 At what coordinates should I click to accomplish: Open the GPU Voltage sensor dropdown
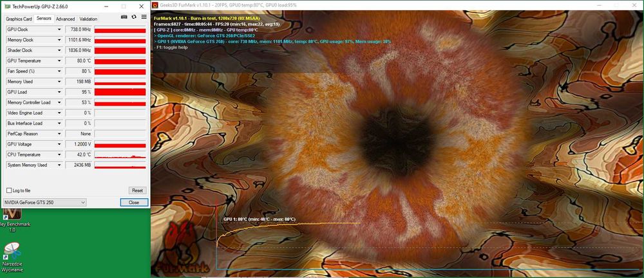pyautogui.click(x=59, y=145)
